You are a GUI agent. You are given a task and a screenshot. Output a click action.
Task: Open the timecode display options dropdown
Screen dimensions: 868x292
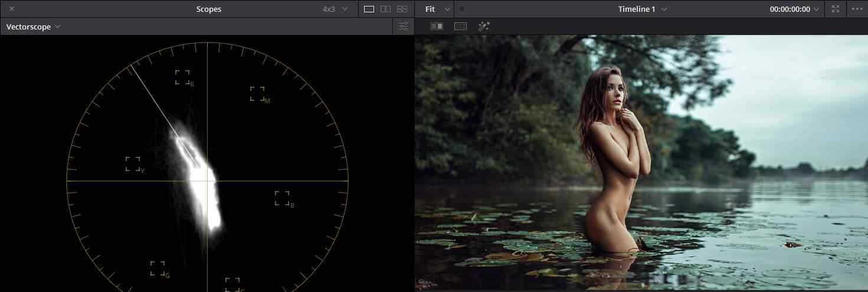tap(817, 9)
